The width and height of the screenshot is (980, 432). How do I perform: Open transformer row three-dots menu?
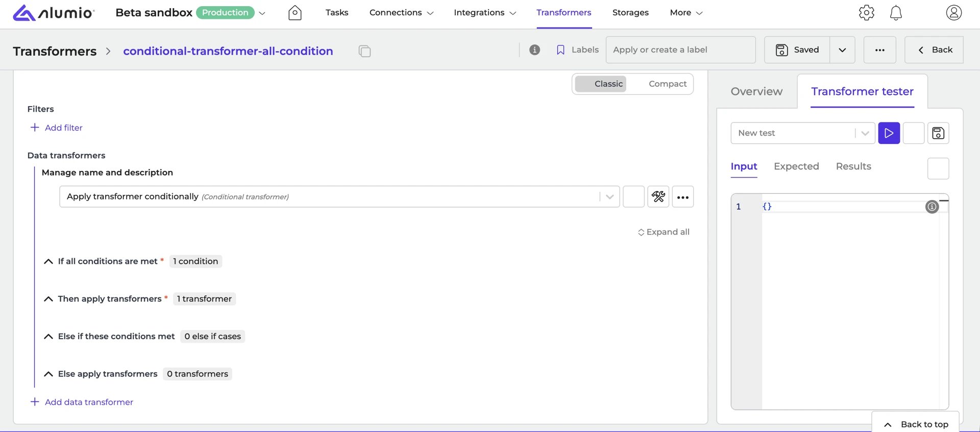coord(683,196)
